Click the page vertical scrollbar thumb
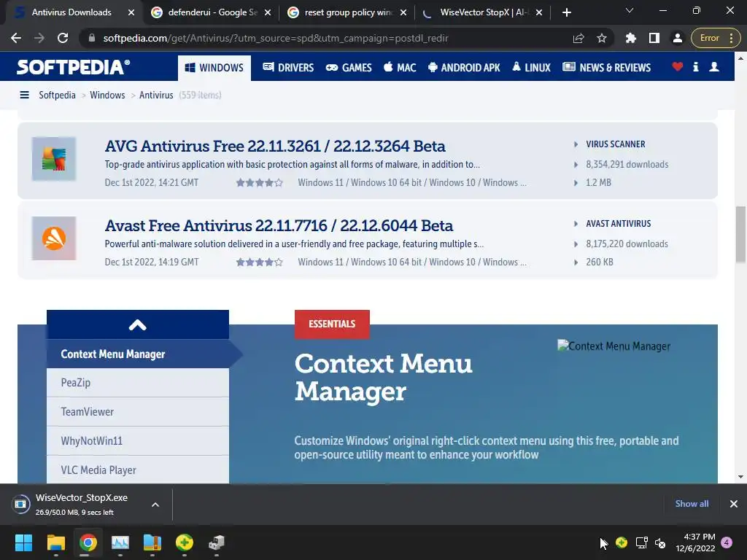 (740, 234)
